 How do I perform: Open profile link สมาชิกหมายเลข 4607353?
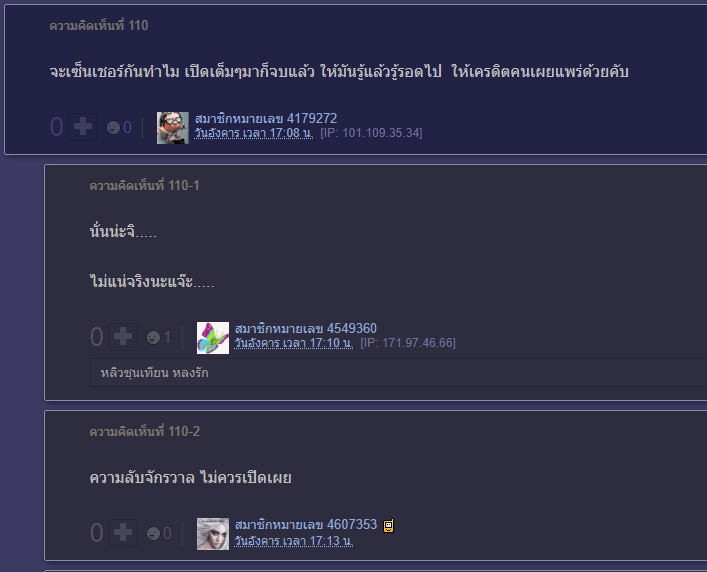(306, 525)
